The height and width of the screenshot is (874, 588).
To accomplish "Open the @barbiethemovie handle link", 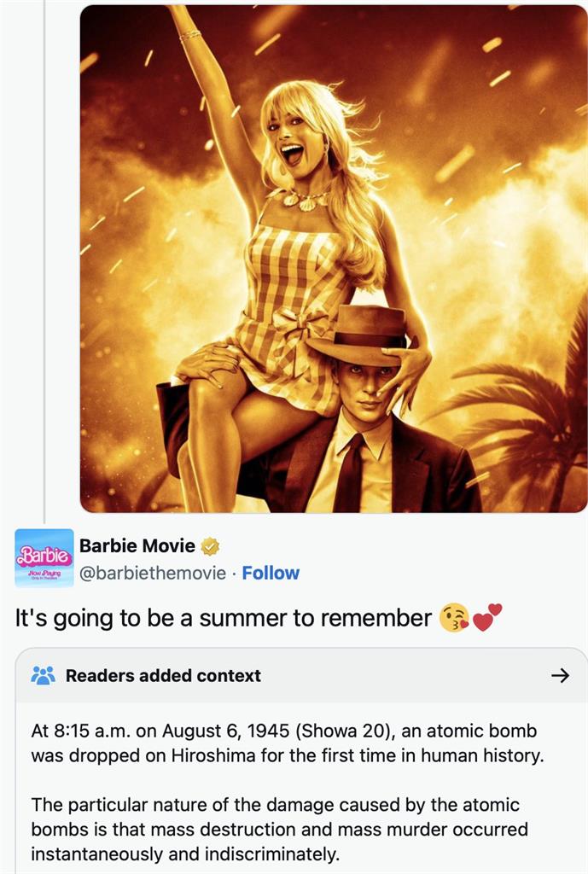I will click(x=153, y=573).
